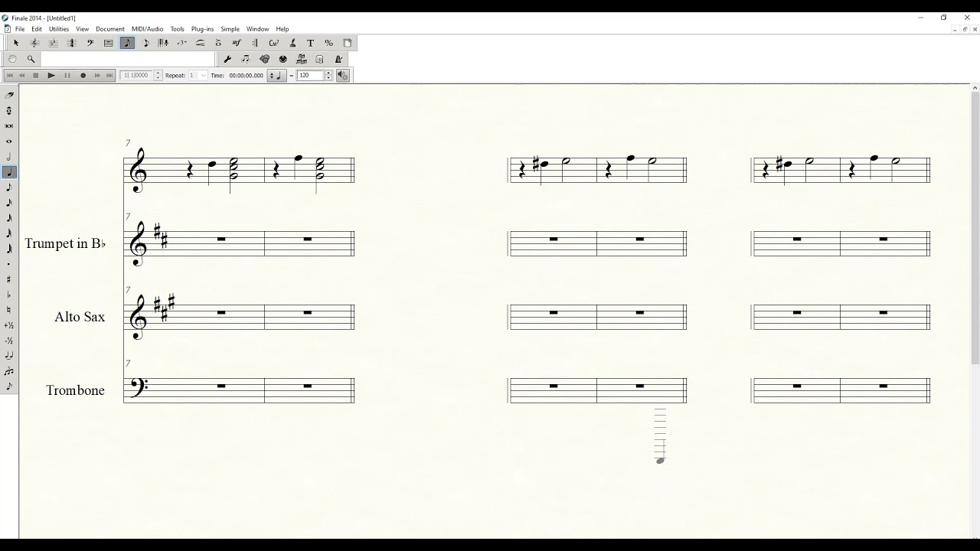This screenshot has width=980, height=551.
Task: Toggle the flat accidental
Action: pyautogui.click(x=9, y=295)
